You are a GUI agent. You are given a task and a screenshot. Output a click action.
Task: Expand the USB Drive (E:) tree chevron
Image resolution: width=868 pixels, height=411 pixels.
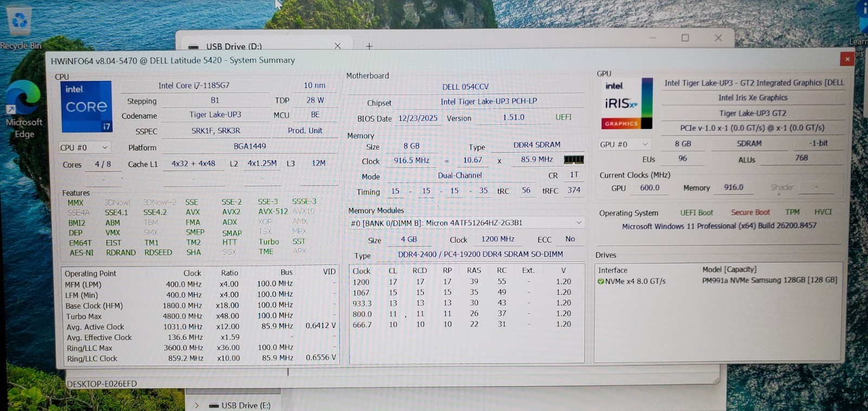pyautogui.click(x=197, y=406)
